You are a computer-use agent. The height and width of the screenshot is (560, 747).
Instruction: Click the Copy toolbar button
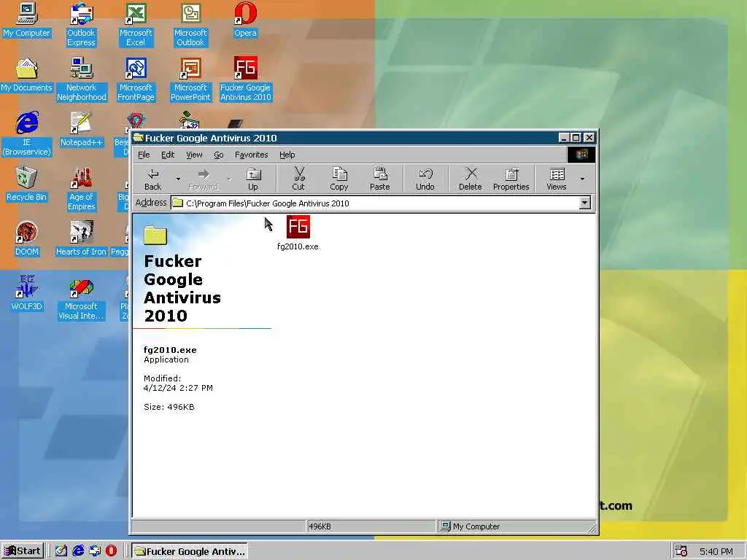339,179
